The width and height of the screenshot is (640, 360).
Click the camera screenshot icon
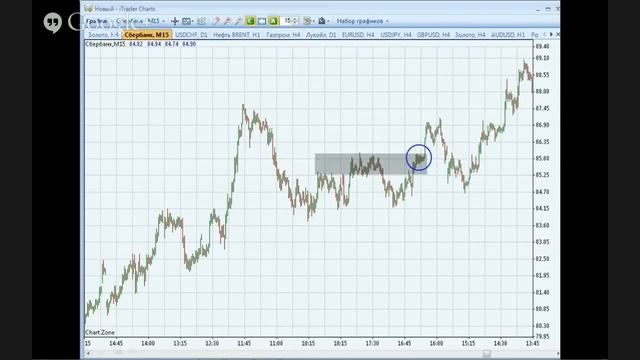[x=322, y=21]
